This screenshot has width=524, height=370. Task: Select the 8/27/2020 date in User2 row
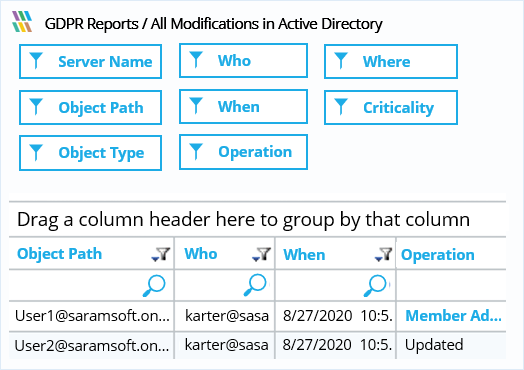click(x=317, y=345)
